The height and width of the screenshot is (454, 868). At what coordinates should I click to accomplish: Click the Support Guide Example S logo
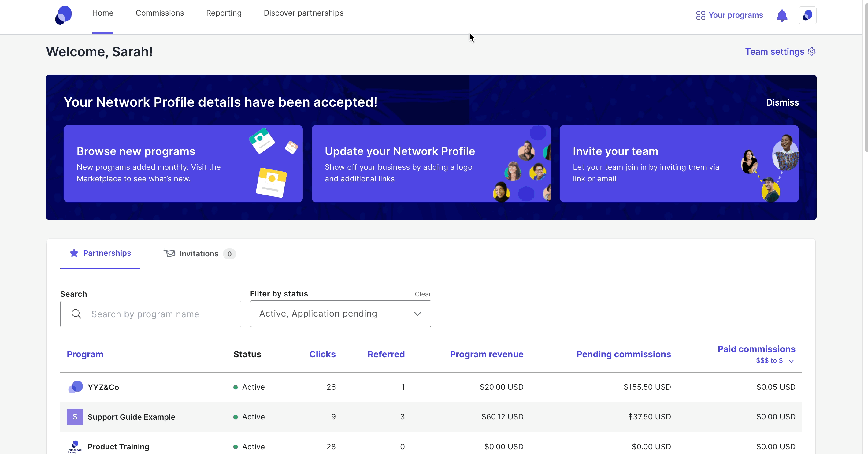point(75,417)
